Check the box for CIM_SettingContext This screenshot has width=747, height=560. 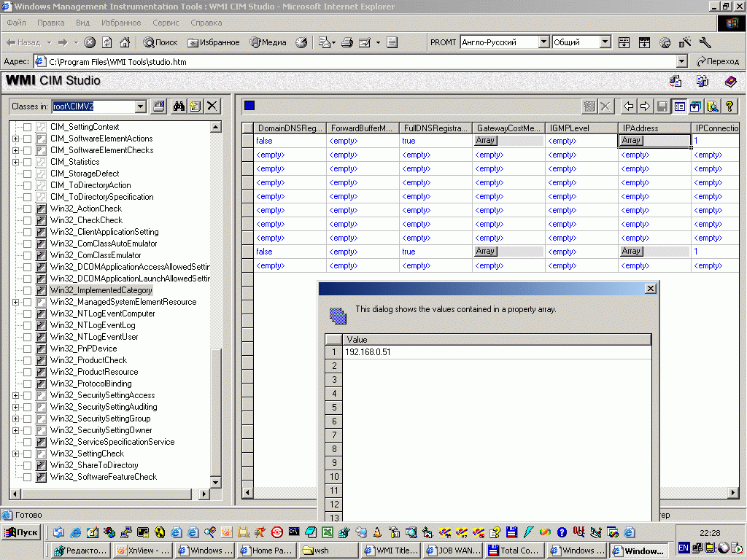[27, 127]
